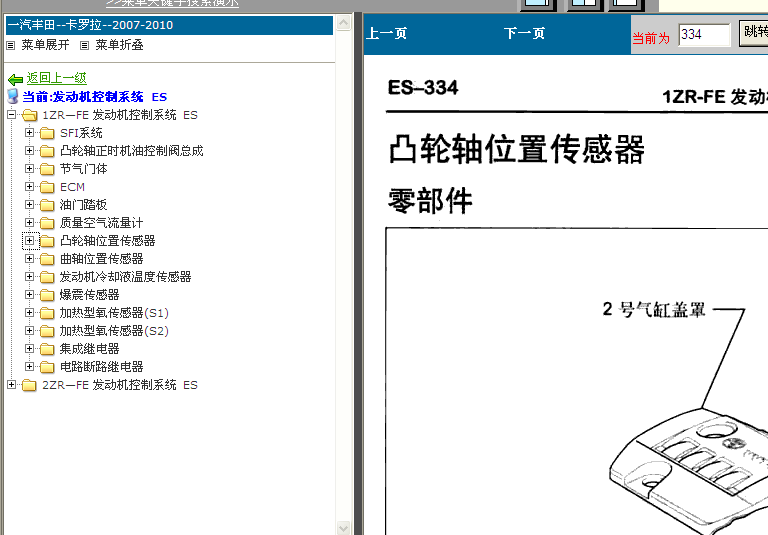This screenshot has height=535, width=768.
Task: Expand the SFI系统 node
Action: (29, 133)
